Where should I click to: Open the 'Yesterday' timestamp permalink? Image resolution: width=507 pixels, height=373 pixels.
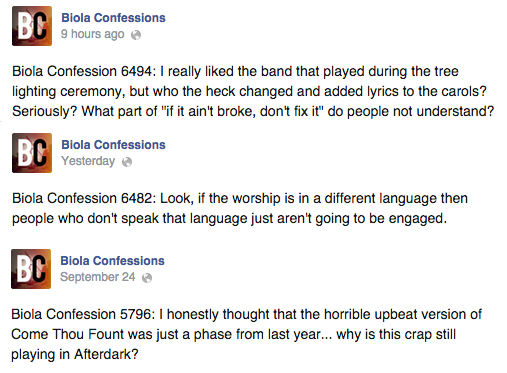[88, 161]
